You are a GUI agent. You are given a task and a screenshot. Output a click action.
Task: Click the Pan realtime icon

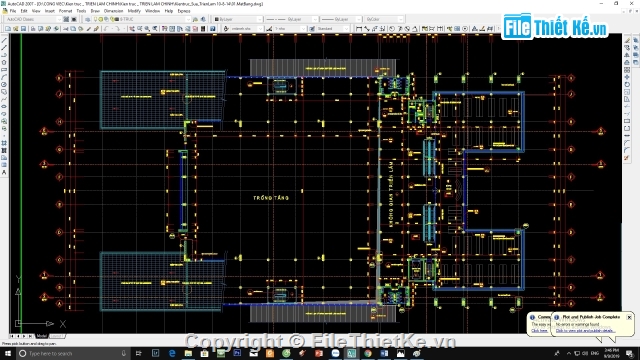click(x=132, y=29)
